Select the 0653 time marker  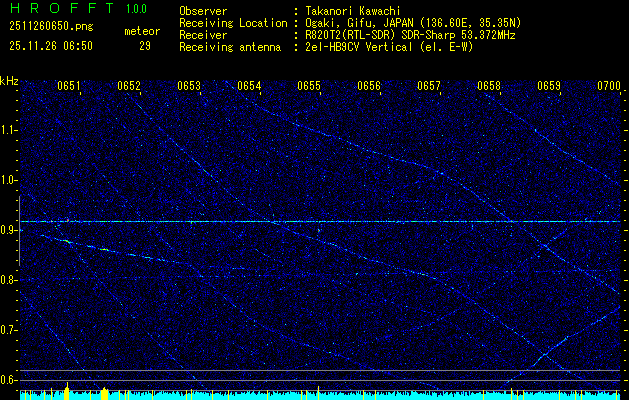click(189, 87)
